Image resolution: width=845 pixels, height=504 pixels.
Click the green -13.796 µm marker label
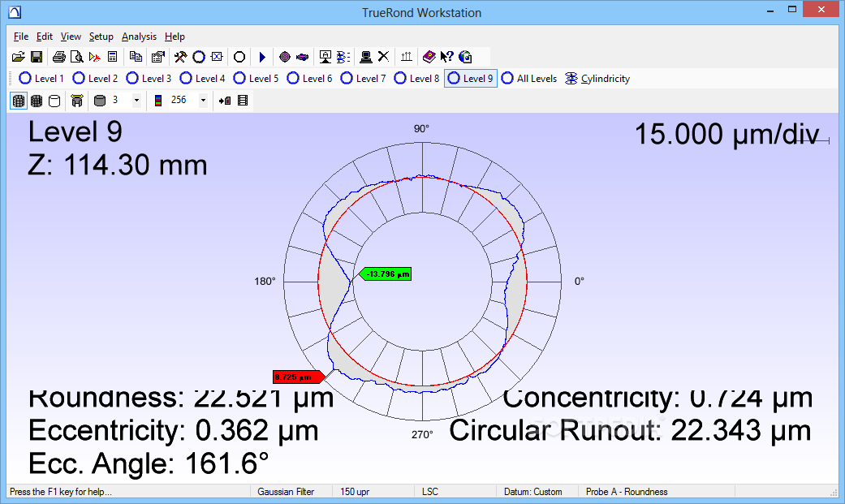click(386, 274)
